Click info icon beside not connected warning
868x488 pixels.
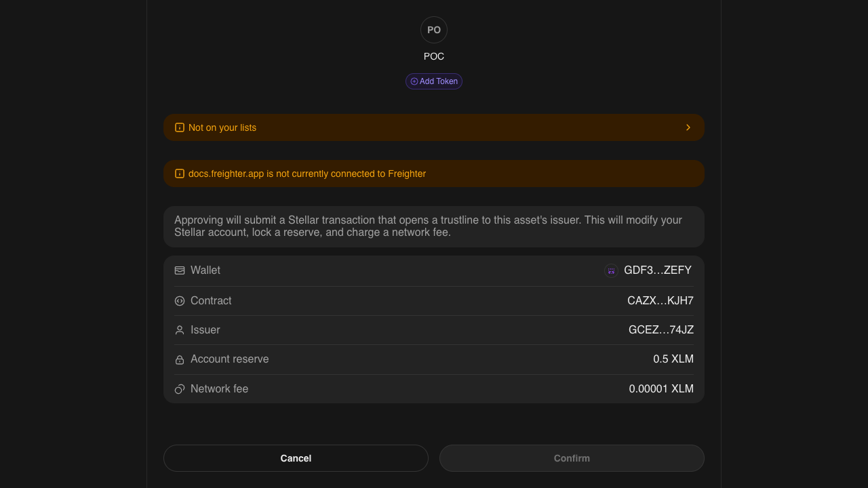pyautogui.click(x=180, y=174)
